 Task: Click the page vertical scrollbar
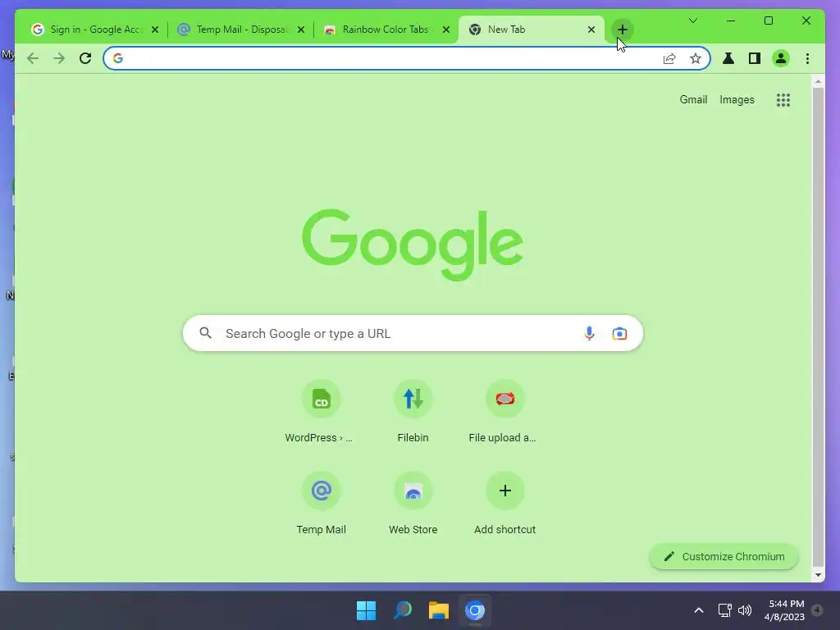[x=818, y=326]
